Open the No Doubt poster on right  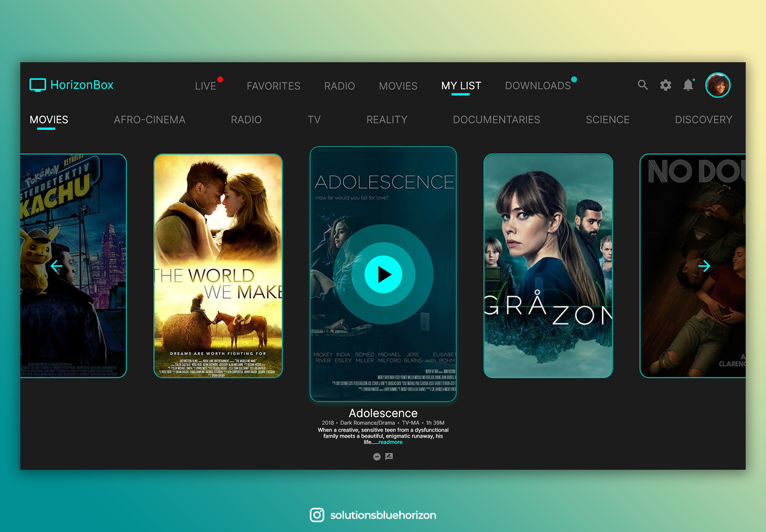point(693,266)
